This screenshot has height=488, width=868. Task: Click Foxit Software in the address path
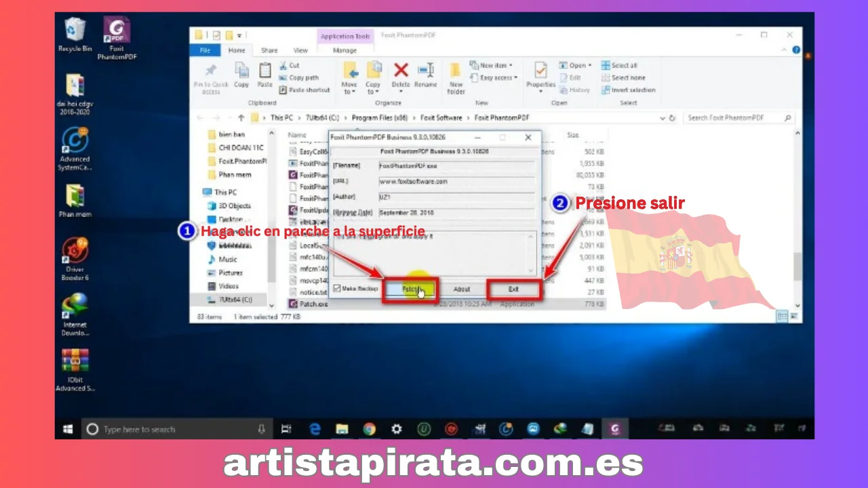tap(441, 118)
